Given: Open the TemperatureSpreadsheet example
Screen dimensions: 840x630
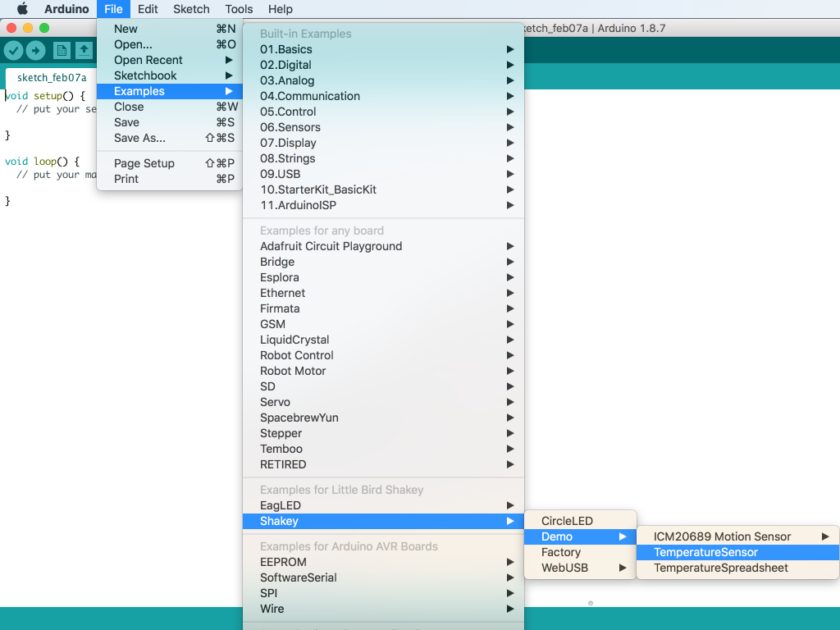Looking at the screenshot, I should (737, 568).
